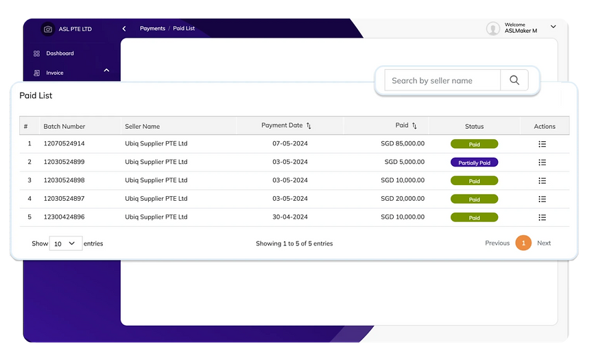Click the Invoice document icon
Image resolution: width=607 pixels, height=364 pixels.
[36, 73]
